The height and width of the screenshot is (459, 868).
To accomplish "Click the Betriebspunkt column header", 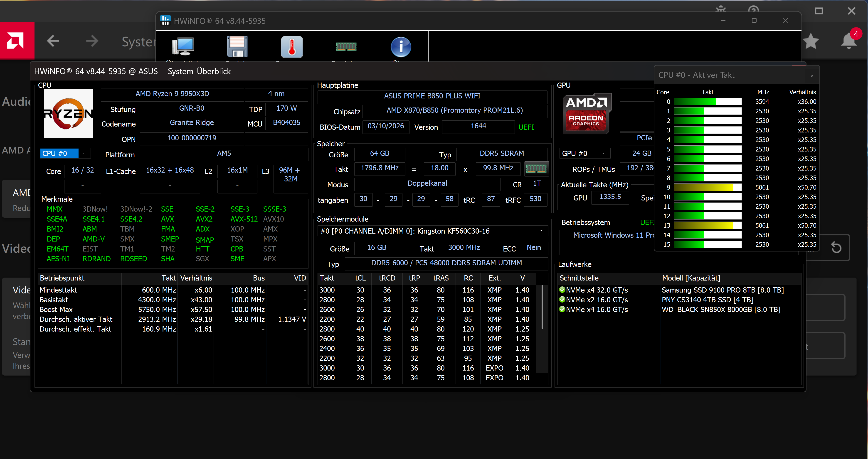I will point(79,278).
